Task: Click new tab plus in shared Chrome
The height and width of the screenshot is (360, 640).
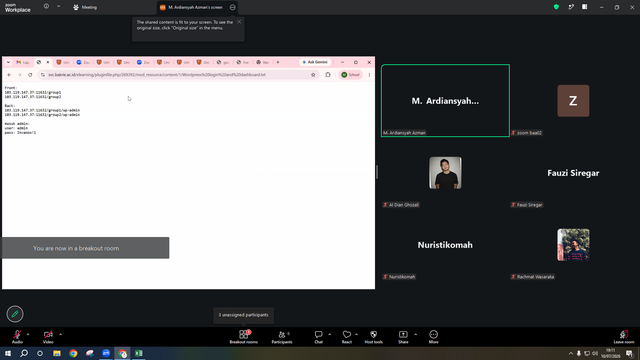Action: tap(278, 62)
